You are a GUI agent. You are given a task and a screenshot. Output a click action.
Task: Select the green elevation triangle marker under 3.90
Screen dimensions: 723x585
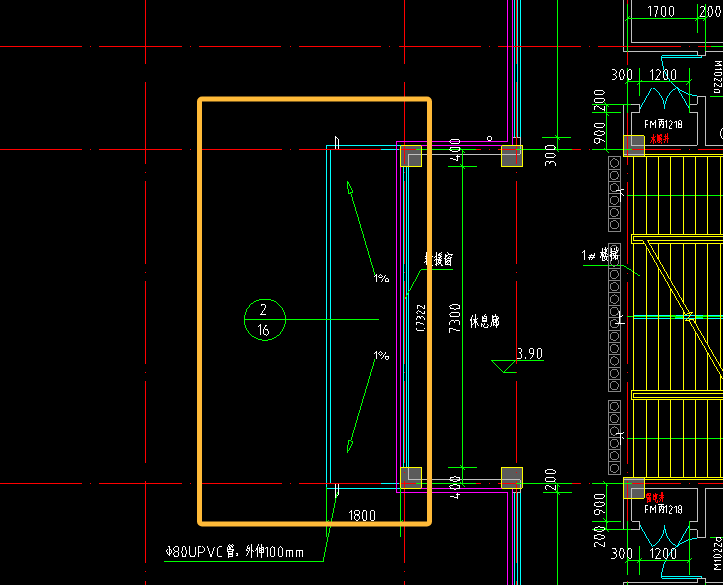click(504, 366)
